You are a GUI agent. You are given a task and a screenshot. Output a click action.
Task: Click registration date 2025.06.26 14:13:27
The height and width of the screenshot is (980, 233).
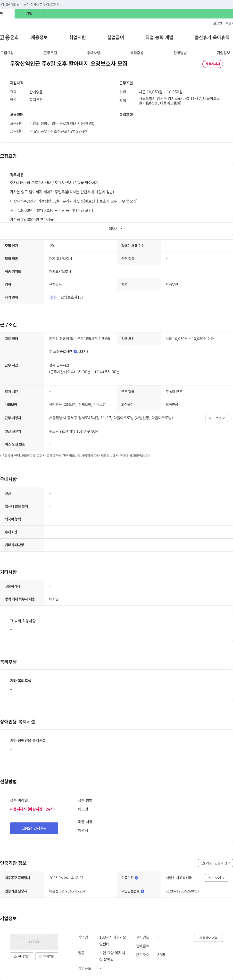point(66,878)
